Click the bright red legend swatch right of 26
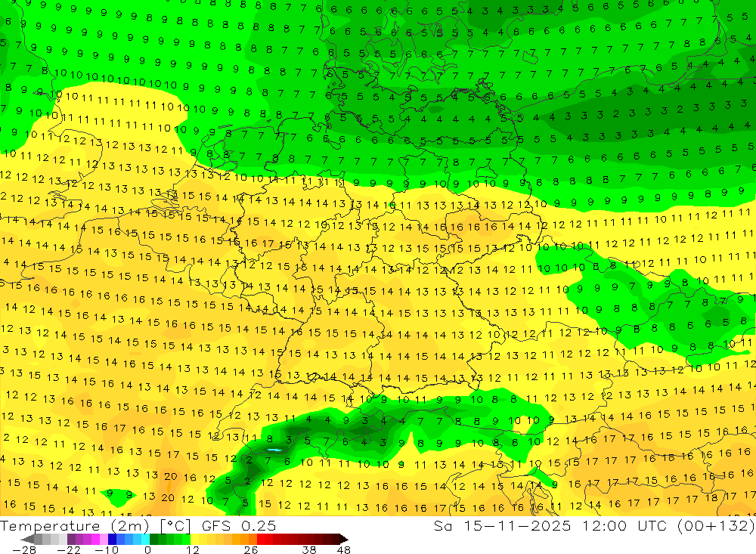 pyautogui.click(x=261, y=539)
